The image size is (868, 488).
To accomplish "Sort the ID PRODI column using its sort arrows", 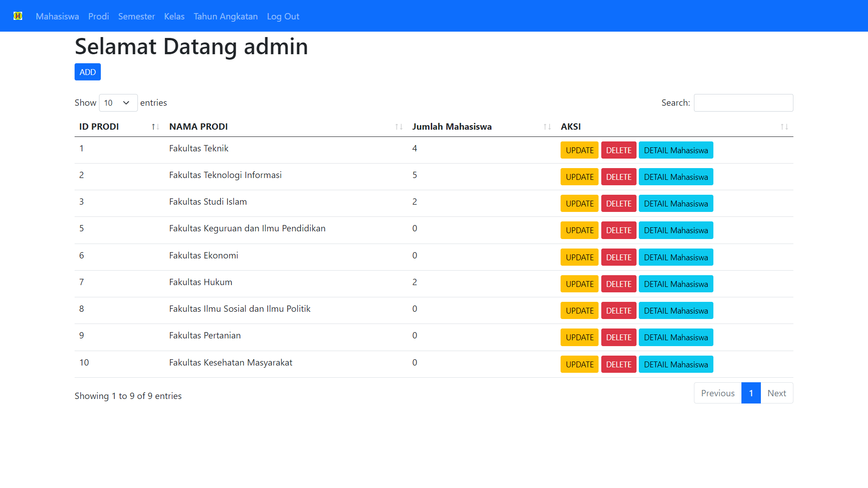I will tap(155, 127).
